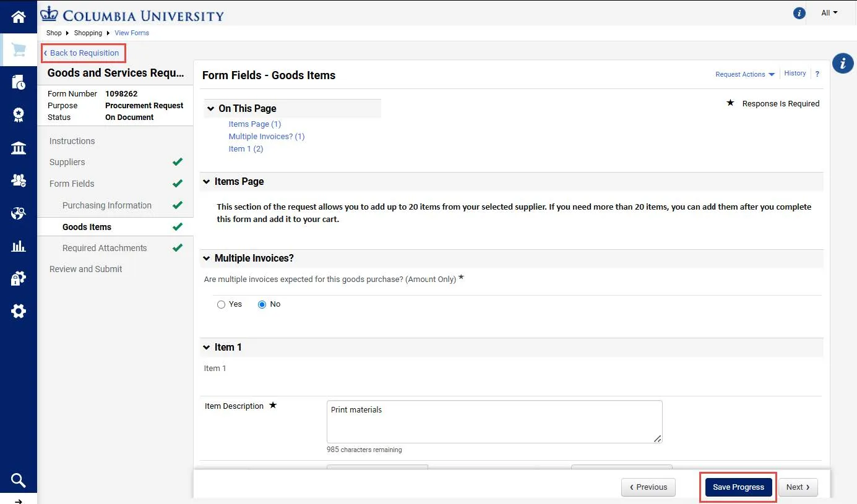Click the View Forms breadcrumb

point(132,33)
